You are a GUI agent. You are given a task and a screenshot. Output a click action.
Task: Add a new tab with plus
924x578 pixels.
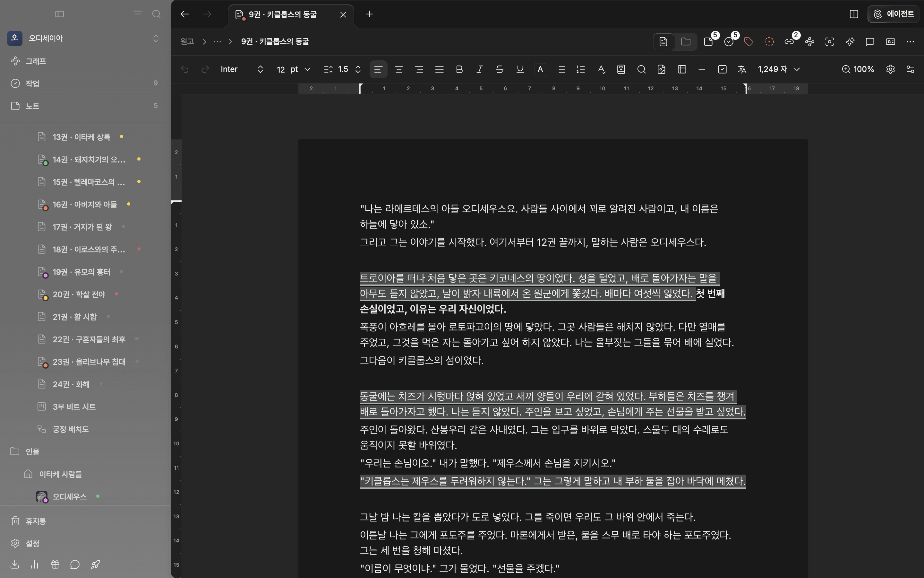point(369,14)
